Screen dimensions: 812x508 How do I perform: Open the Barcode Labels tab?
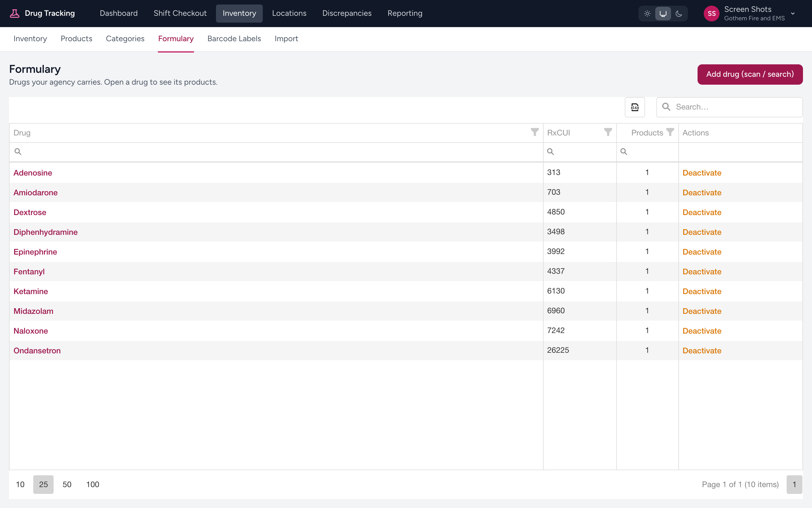[234, 39]
